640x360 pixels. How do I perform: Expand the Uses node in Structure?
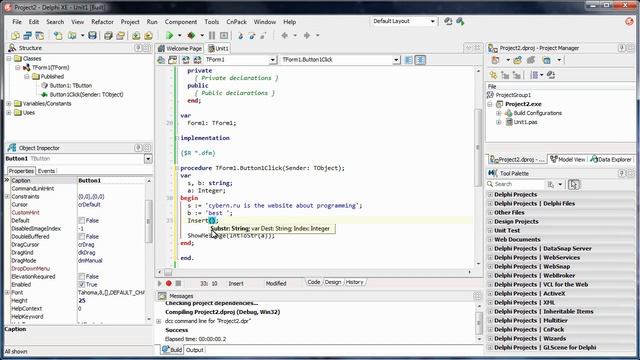point(9,113)
